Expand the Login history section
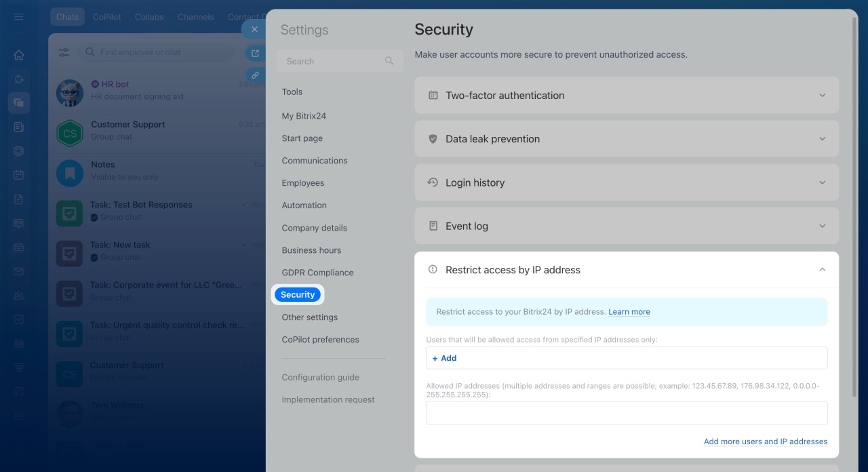The width and height of the screenshot is (868, 472). click(627, 182)
